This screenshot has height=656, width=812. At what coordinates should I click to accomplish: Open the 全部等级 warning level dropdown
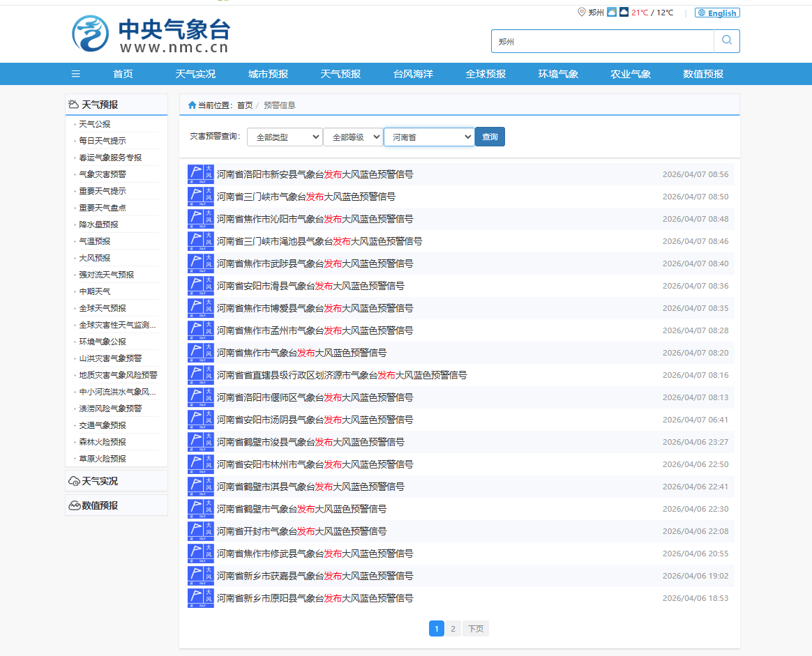pyautogui.click(x=352, y=137)
